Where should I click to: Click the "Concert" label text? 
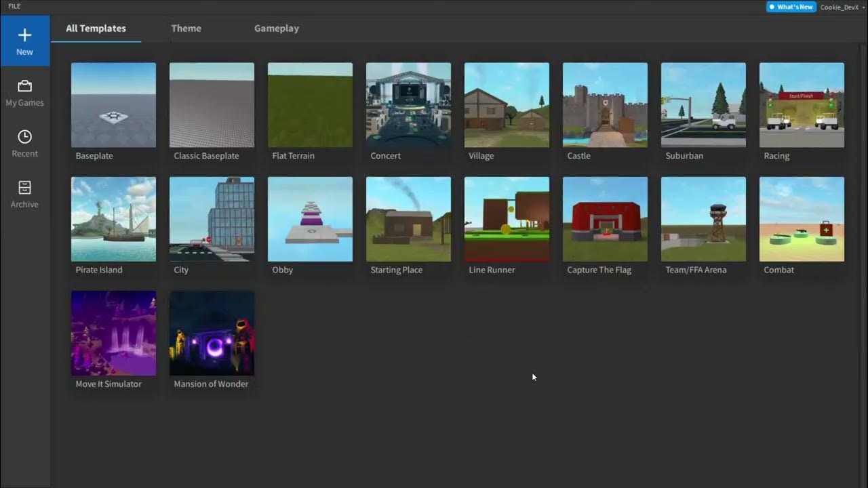[385, 156]
